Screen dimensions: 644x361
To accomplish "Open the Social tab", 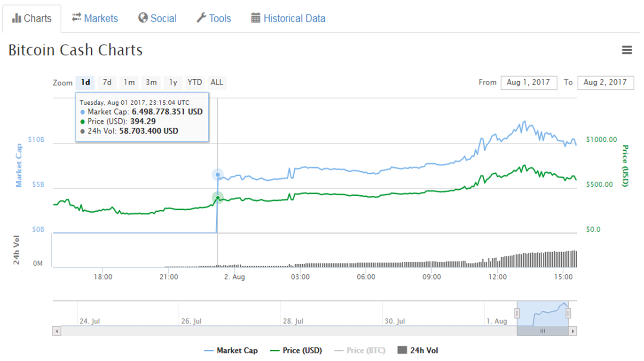I will coord(157,18).
